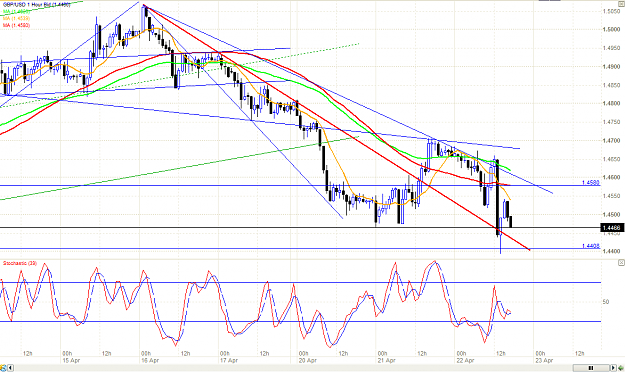Screen dimensions: 625x372
Task: Click the 1.4900 price axis label
Action: pyautogui.click(x=611, y=67)
